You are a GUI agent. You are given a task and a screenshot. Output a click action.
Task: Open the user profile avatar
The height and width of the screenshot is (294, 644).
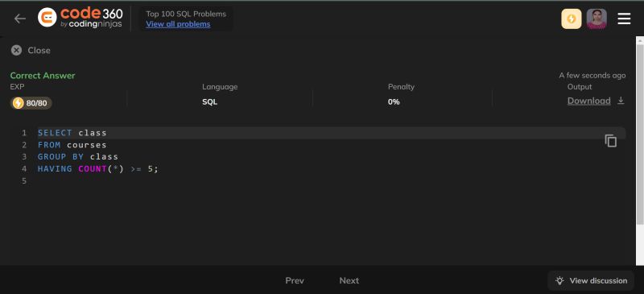pyautogui.click(x=597, y=19)
